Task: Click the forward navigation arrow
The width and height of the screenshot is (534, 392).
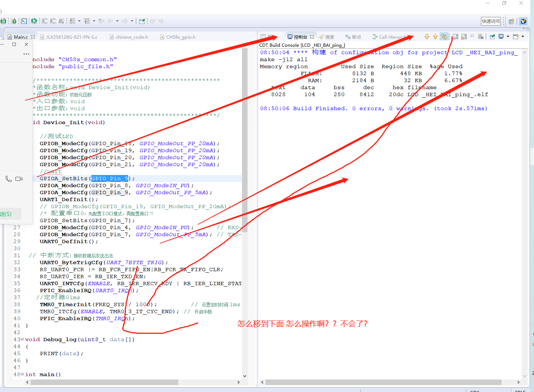Action: [125, 21]
